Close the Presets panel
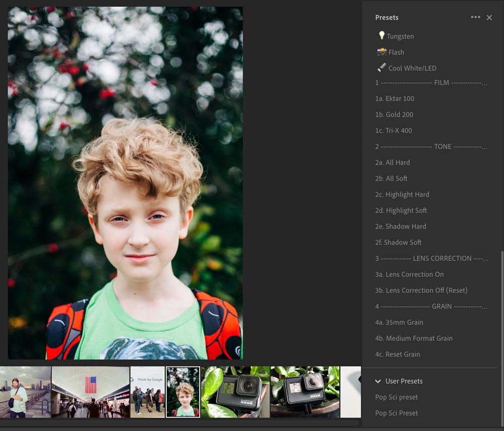Image resolution: width=504 pixels, height=431 pixels. [489, 18]
